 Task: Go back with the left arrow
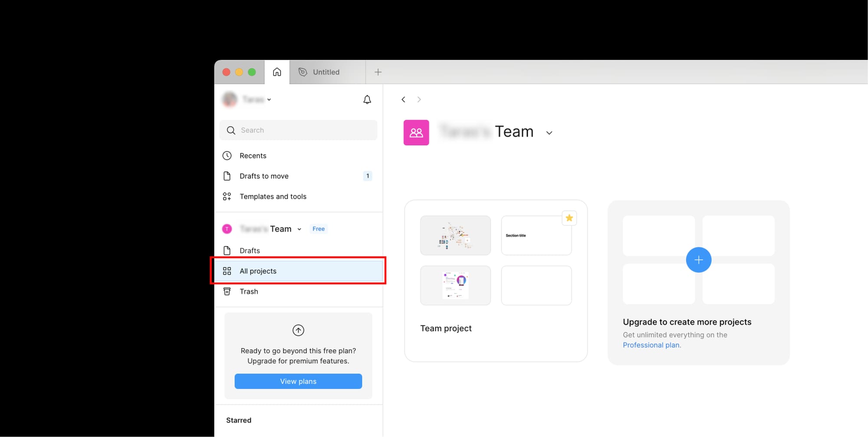pyautogui.click(x=403, y=99)
